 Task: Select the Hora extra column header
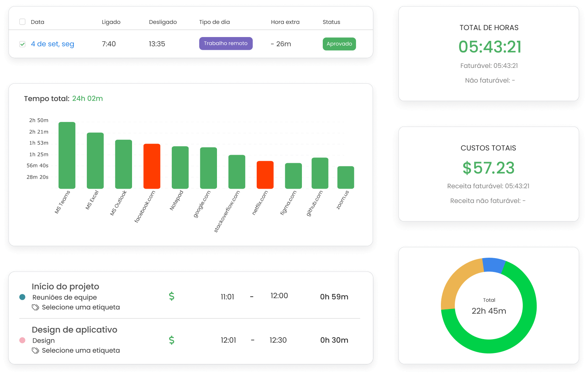pyautogui.click(x=285, y=22)
